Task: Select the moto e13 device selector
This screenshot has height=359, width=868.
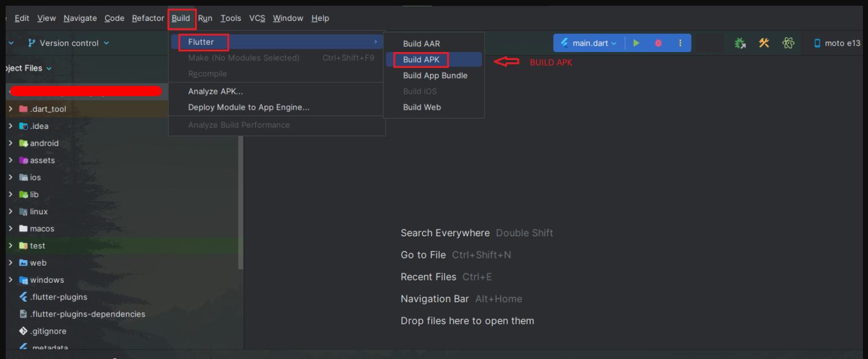Action: coord(837,43)
